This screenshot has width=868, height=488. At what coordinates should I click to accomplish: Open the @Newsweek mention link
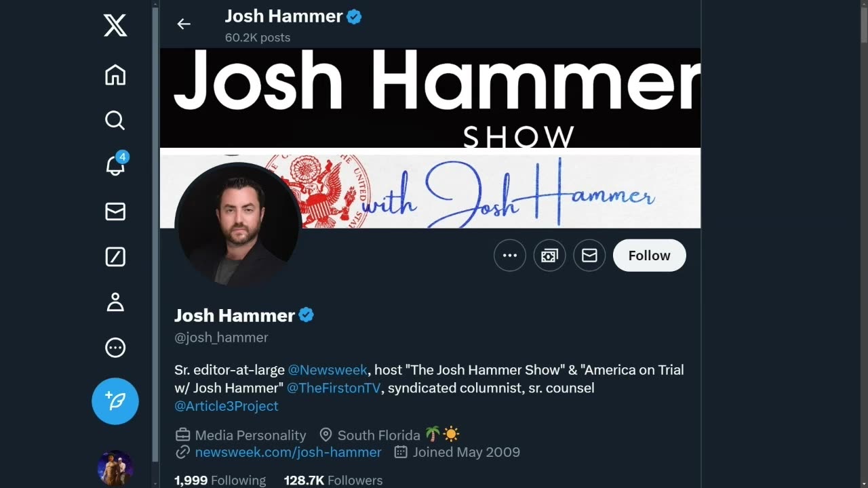[328, 370]
